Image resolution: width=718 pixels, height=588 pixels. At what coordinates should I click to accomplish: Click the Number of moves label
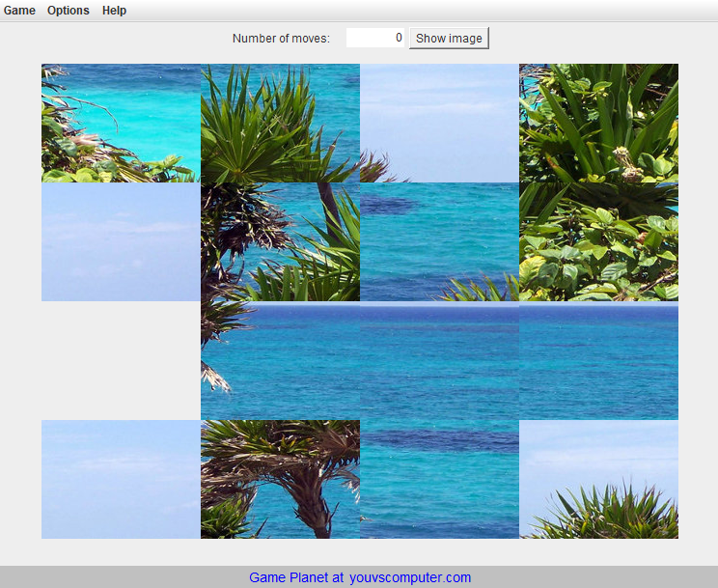(281, 38)
